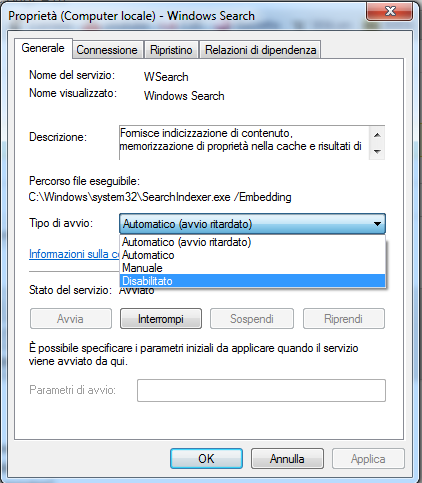Collapse the Tipo di avvio dropdown arrow
The height and width of the screenshot is (483, 422).
tap(377, 224)
